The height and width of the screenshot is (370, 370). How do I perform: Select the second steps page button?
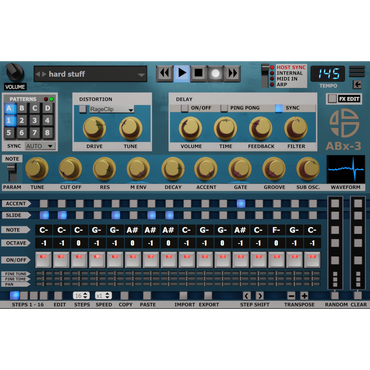click(x=24, y=295)
